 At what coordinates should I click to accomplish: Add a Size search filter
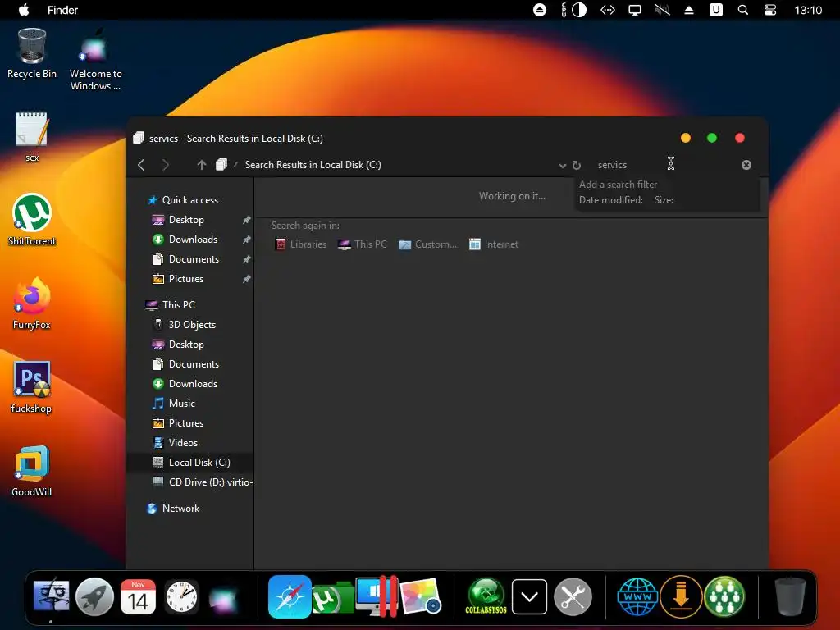pos(664,200)
